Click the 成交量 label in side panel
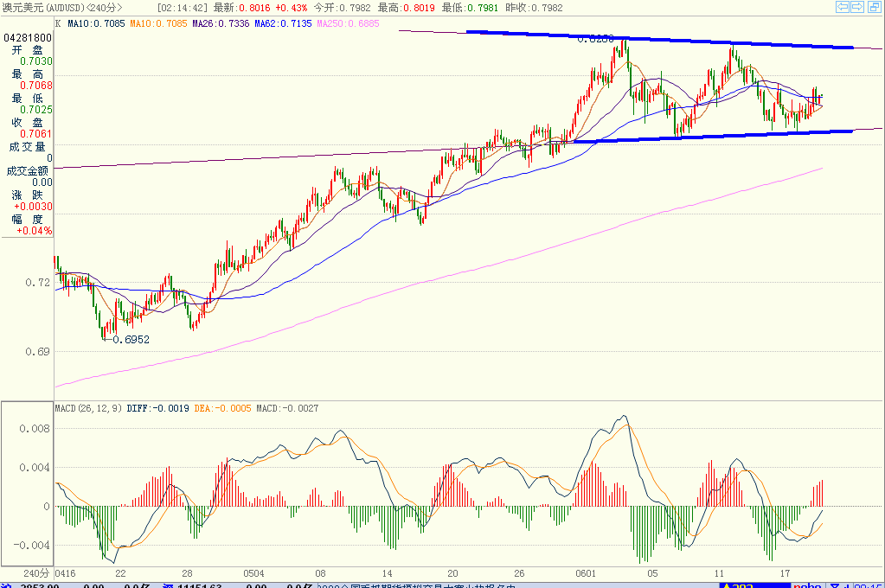885x588 pixels. click(x=27, y=147)
